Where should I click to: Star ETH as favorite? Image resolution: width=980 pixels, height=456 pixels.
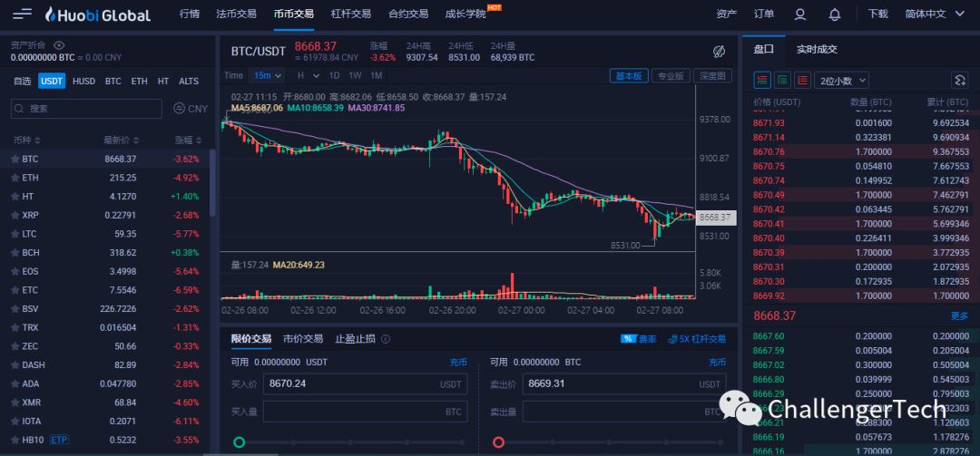(15, 178)
